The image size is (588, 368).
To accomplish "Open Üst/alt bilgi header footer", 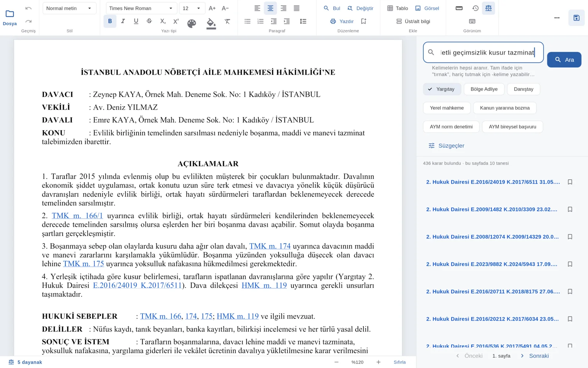I will 413,21.
